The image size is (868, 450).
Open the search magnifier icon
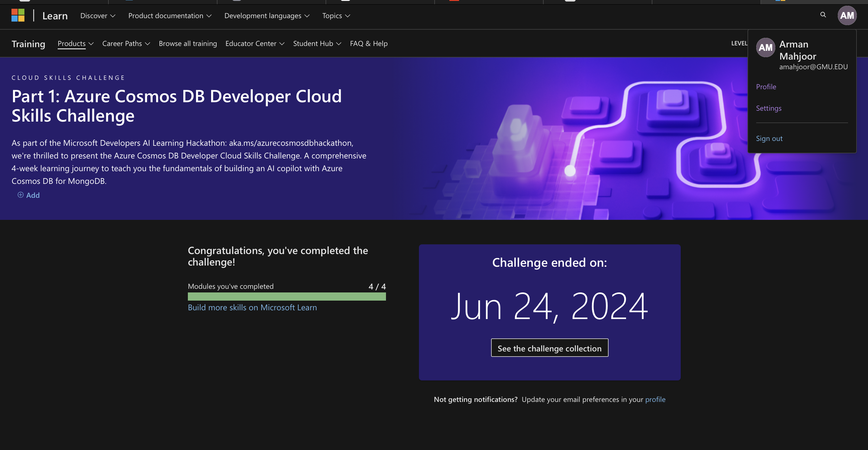[x=823, y=15]
